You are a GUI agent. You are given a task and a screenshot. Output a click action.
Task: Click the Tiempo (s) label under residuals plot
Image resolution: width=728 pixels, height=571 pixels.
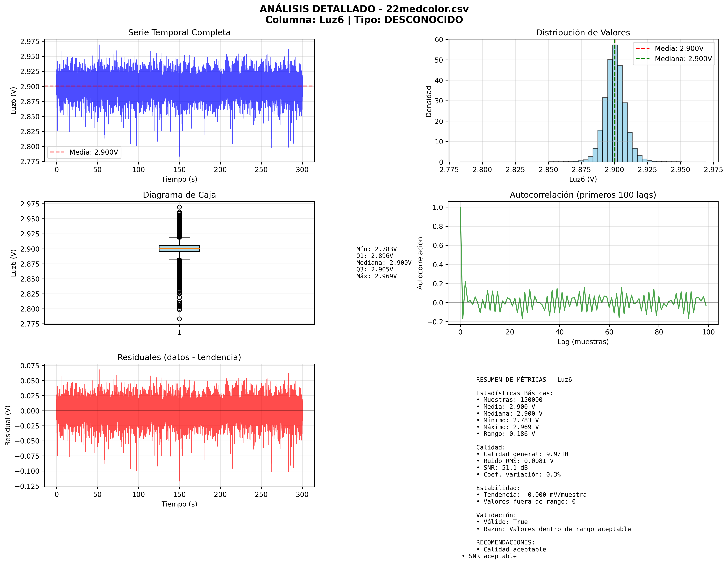point(179,504)
